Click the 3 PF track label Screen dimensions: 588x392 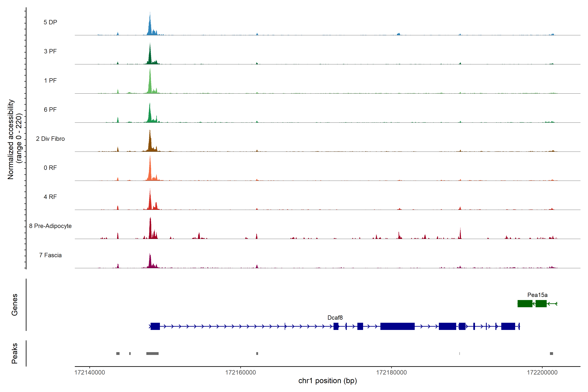[x=50, y=51]
